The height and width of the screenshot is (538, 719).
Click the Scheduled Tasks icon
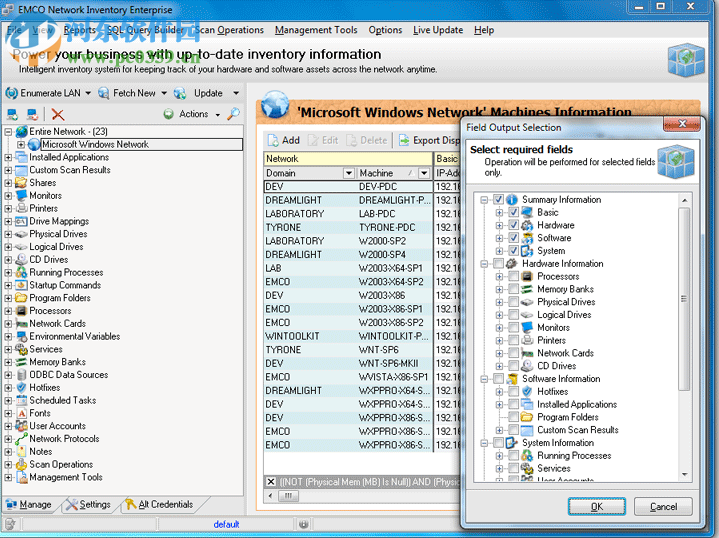click(22, 400)
